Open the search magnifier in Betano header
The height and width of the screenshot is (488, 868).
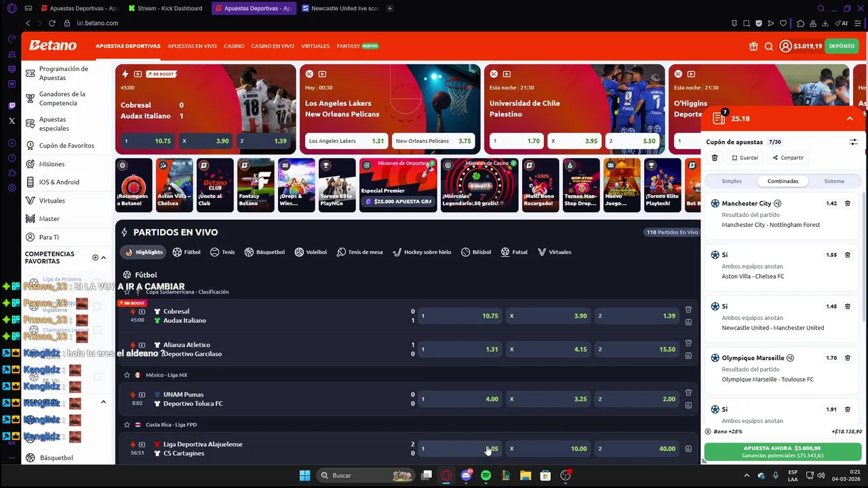click(x=769, y=46)
